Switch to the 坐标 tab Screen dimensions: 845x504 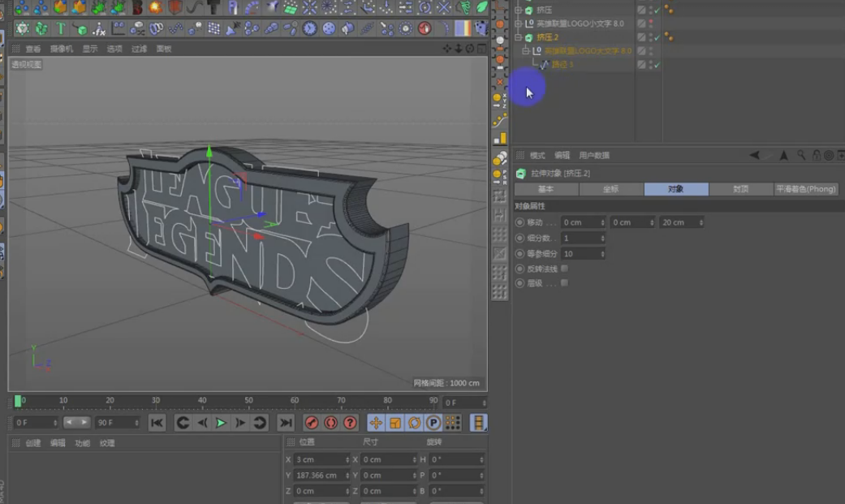611,189
